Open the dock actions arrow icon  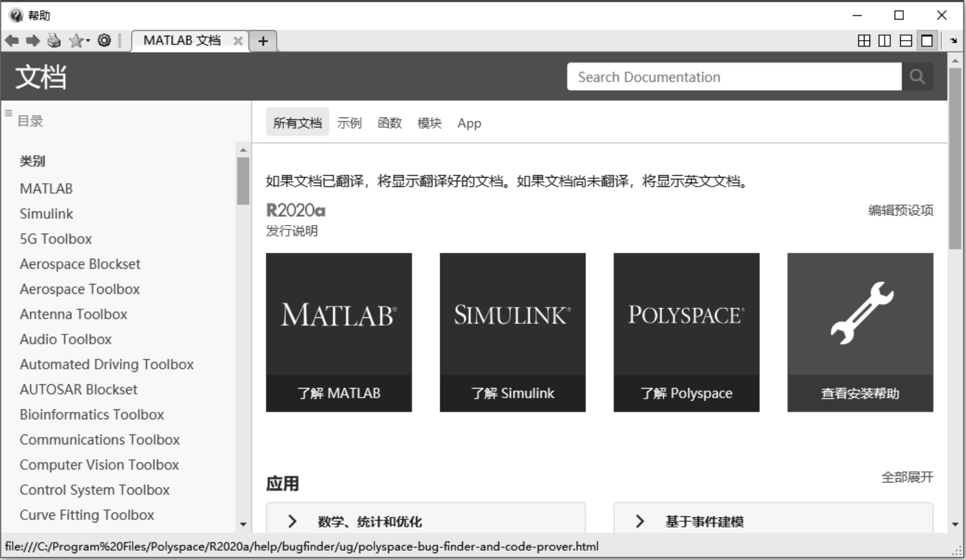954,41
